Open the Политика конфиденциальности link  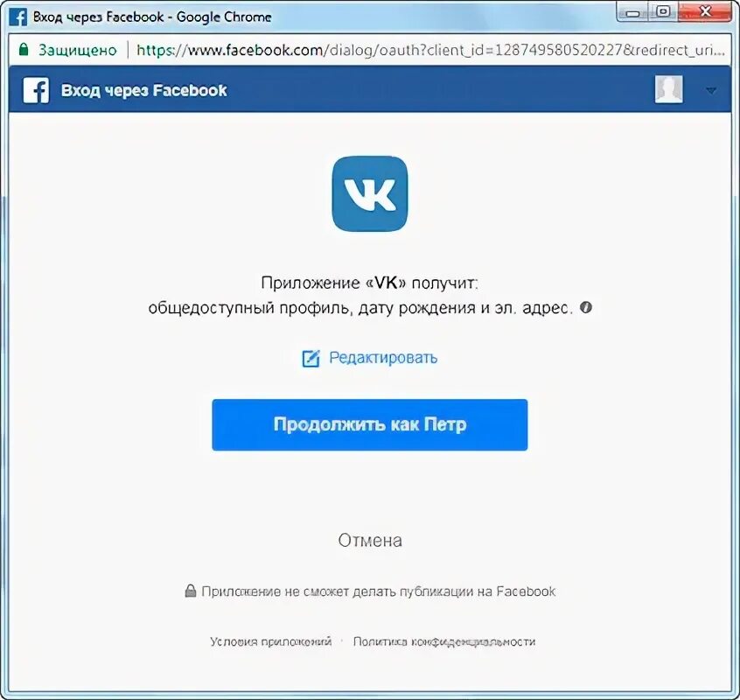tap(444, 641)
